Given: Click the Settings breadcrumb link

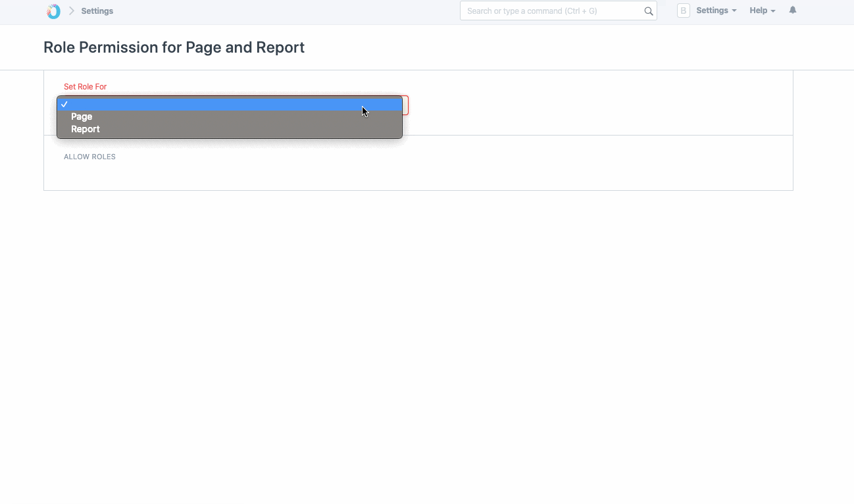Looking at the screenshot, I should [97, 11].
